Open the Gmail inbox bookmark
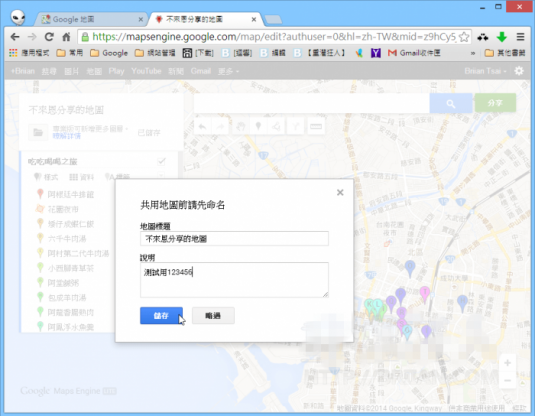Screen dimensions: 535x416 [414, 53]
